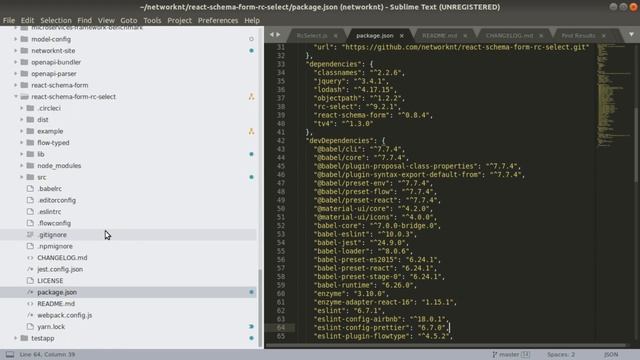Open the .gitignore file

(x=52, y=235)
